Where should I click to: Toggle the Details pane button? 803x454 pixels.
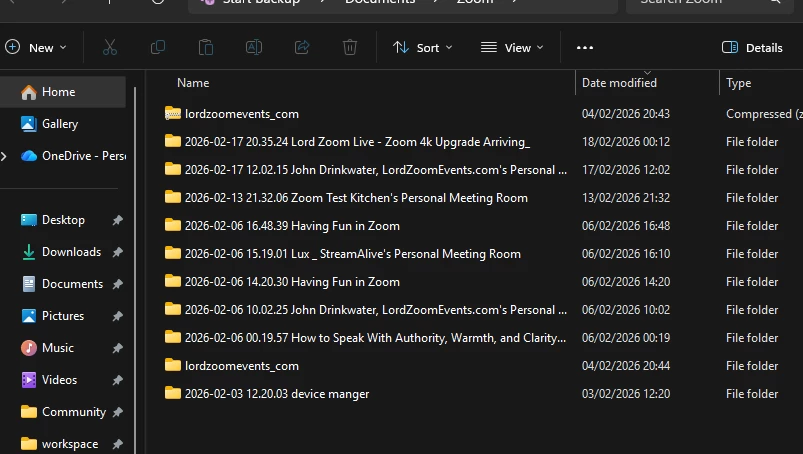[x=752, y=48]
